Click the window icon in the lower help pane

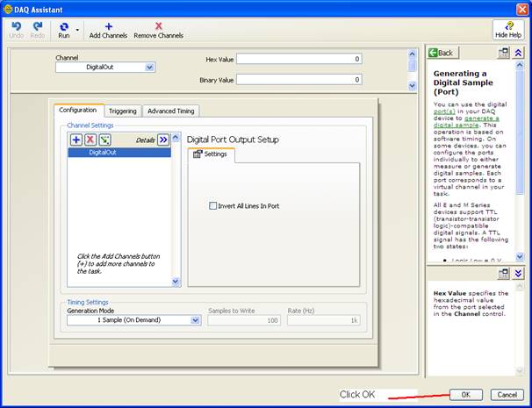[504, 274]
